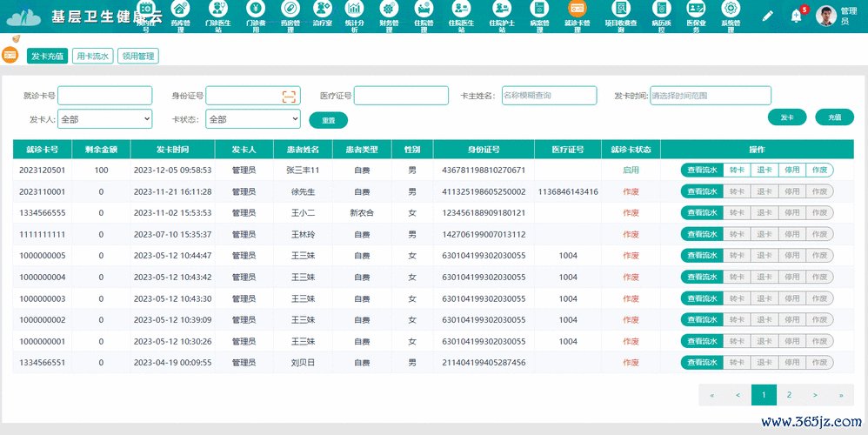Open the 统计分析 chart icon
This screenshot has height=435, width=868.
354,9
